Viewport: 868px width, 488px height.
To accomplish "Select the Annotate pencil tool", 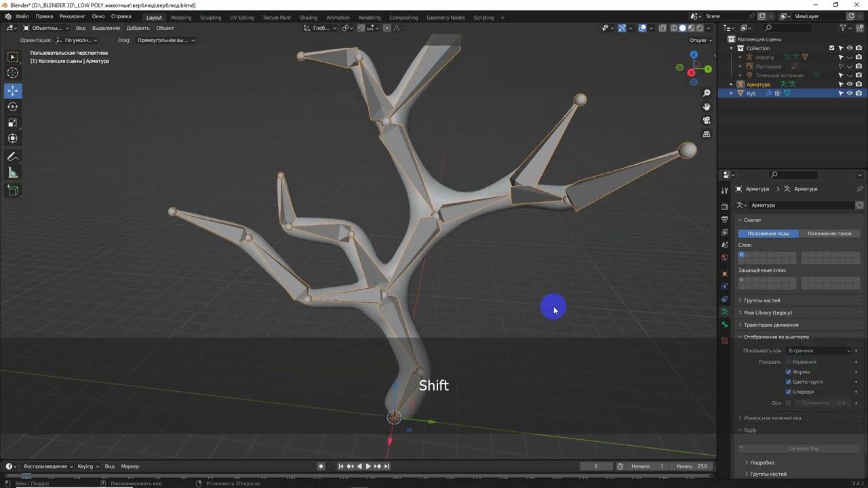I will 13,157.
